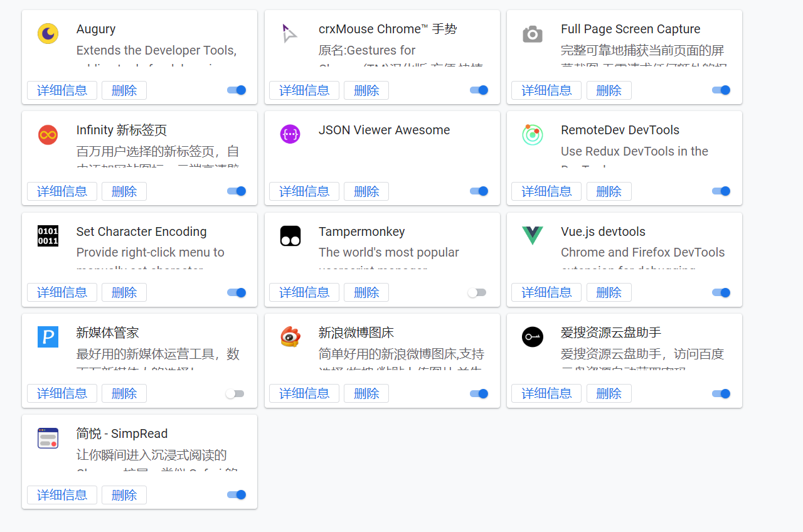Click the 新浪微博图床 Weibo icon
Image resolution: width=803 pixels, height=532 pixels.
(290, 337)
